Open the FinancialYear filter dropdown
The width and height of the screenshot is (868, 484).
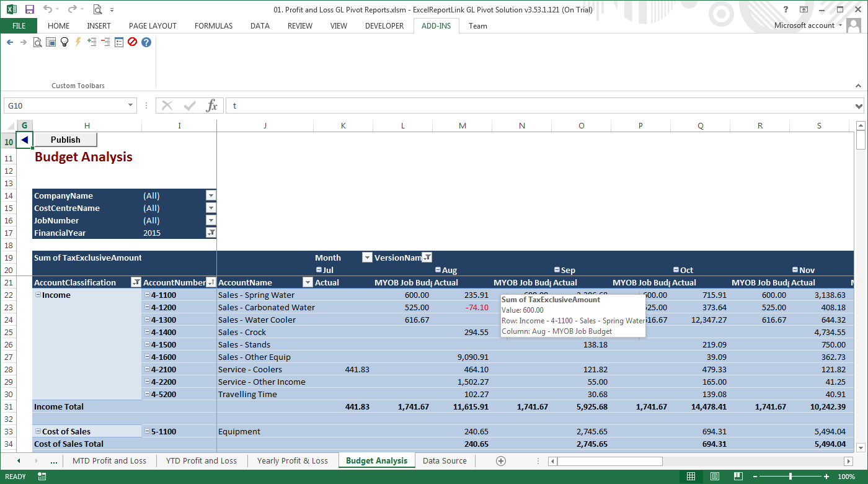[211, 233]
